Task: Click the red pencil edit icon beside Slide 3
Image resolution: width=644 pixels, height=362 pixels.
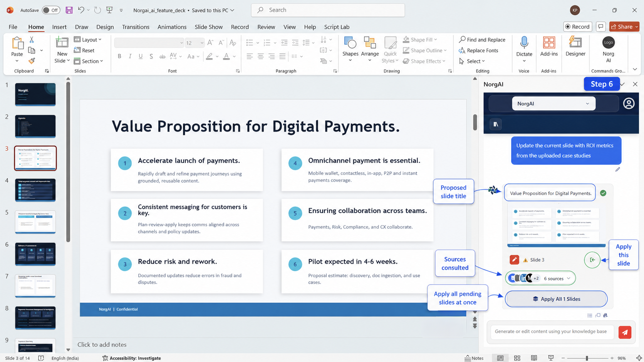Action: (x=514, y=260)
